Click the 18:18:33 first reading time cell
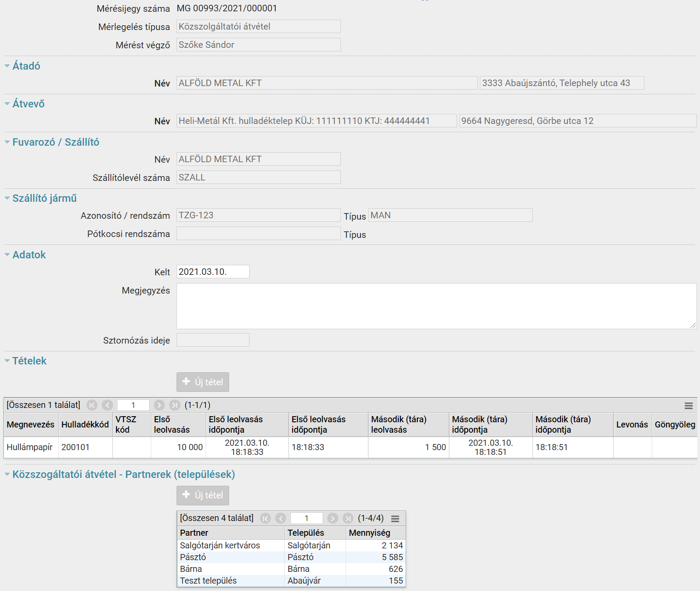This screenshot has height=591, width=700. pos(328,447)
